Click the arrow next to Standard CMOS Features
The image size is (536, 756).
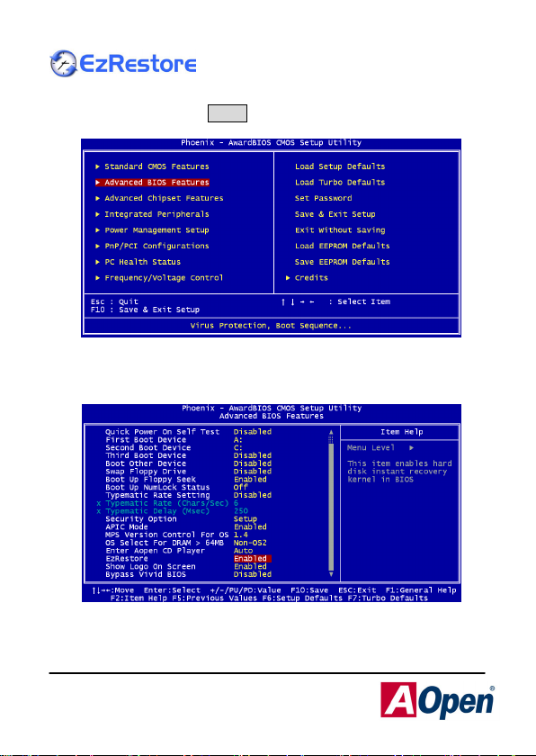click(98, 166)
